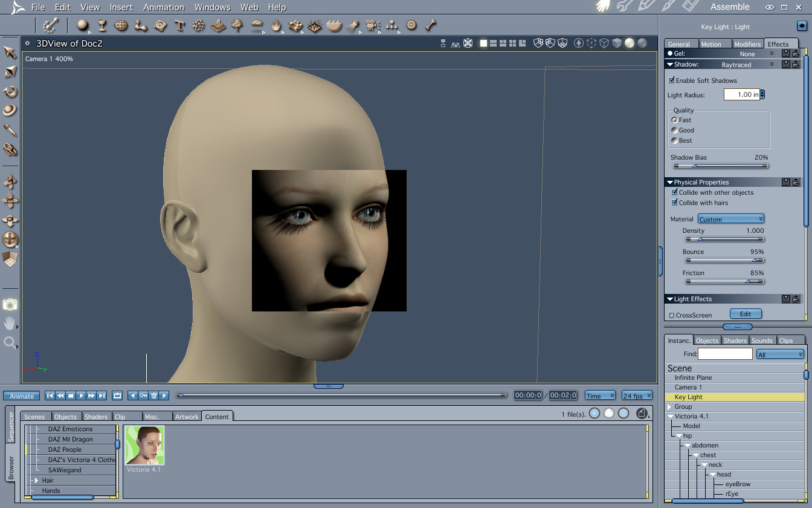Open the Material Custom dropdown
Viewport: 812px width, 508px height.
click(x=731, y=219)
